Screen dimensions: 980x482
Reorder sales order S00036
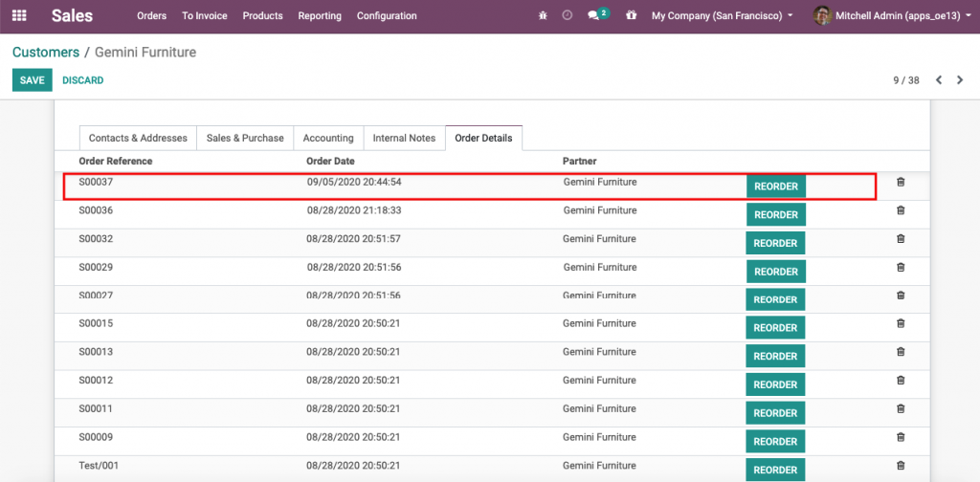coord(775,214)
